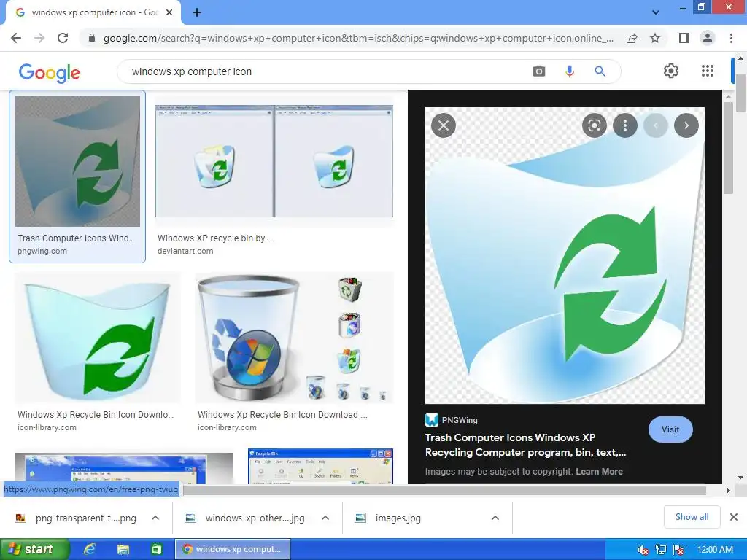Screen dimensions: 747x560
Task: Click the preview panel scrollbar
Action: [728, 147]
